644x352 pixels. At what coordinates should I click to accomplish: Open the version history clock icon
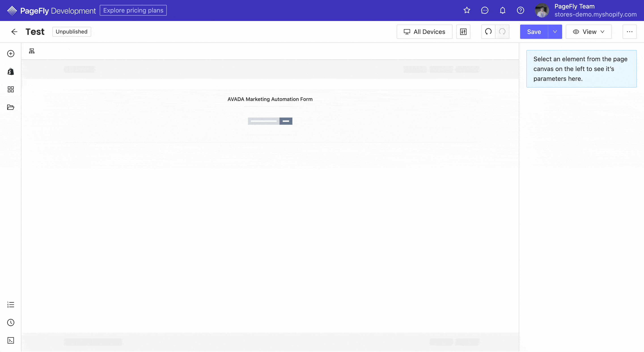(x=11, y=323)
